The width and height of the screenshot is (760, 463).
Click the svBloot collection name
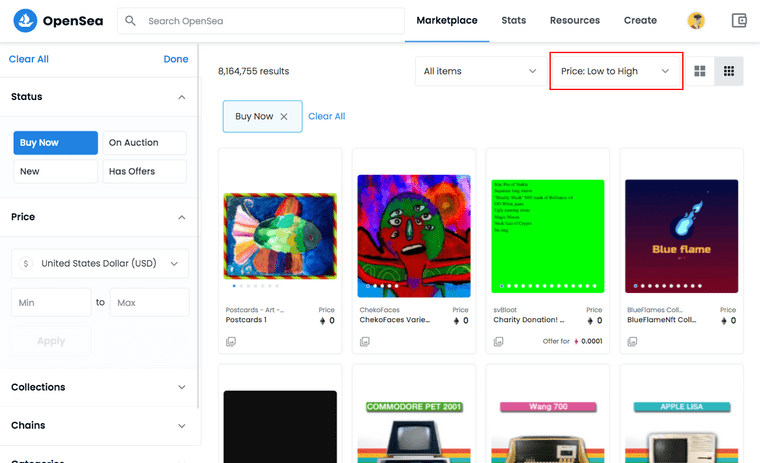[x=505, y=310]
